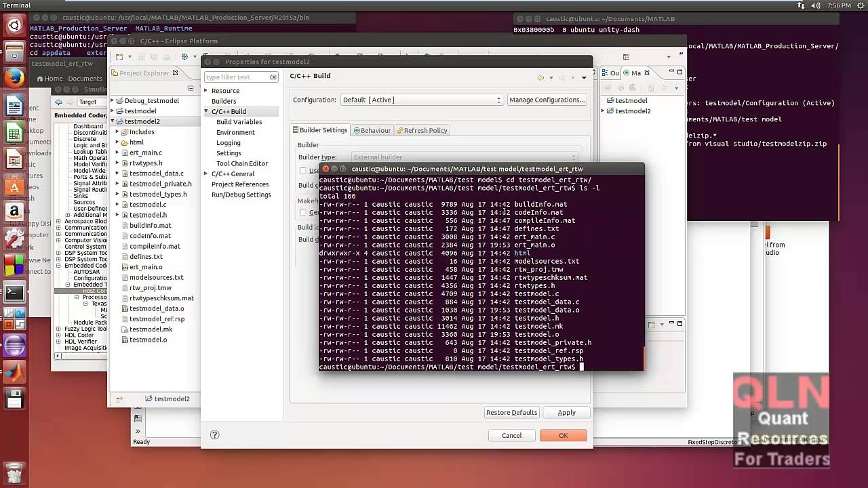Open Ubuntu Software Center dock icon
The height and width of the screenshot is (488, 868).
pos(14,186)
